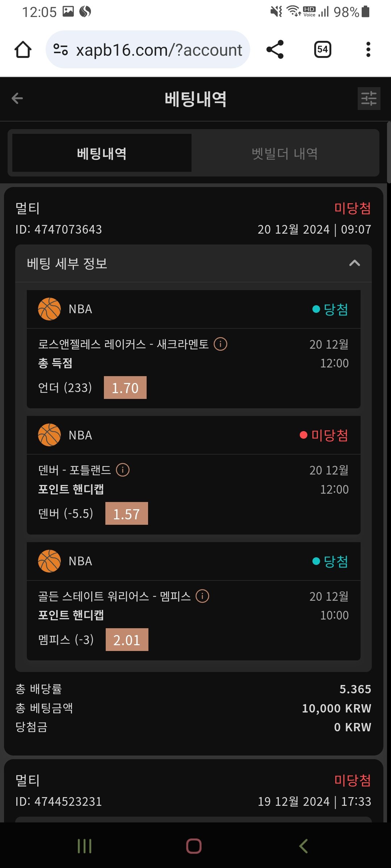Tap info icon beside 골든 스테이트 워리어스 - 멤피스
The height and width of the screenshot is (868, 391).
[x=202, y=596]
